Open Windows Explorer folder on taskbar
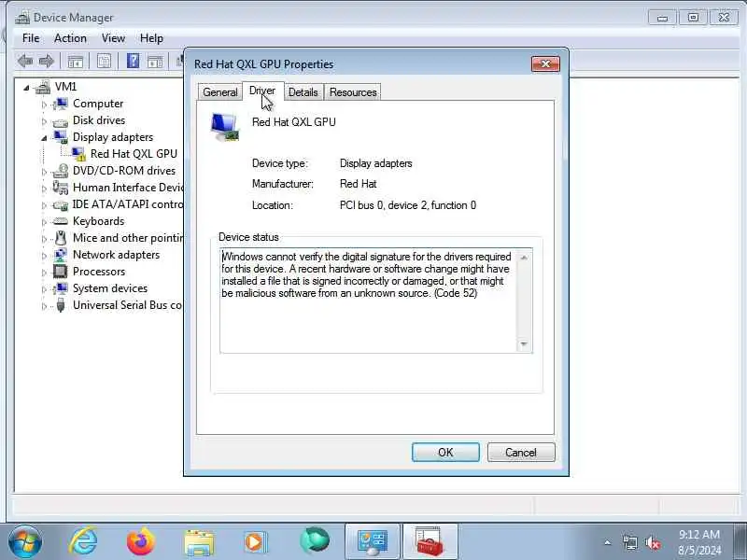Viewport: 747px width, 560px height. (199, 543)
